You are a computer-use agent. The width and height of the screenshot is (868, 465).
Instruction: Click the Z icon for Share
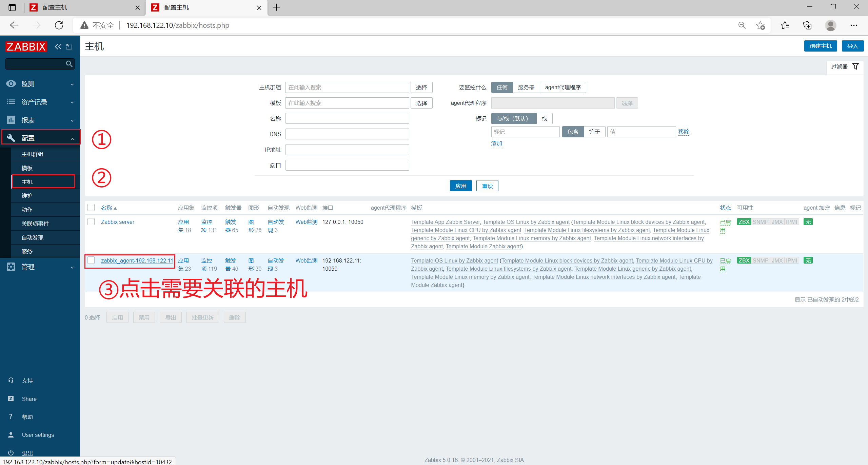pos(11,399)
